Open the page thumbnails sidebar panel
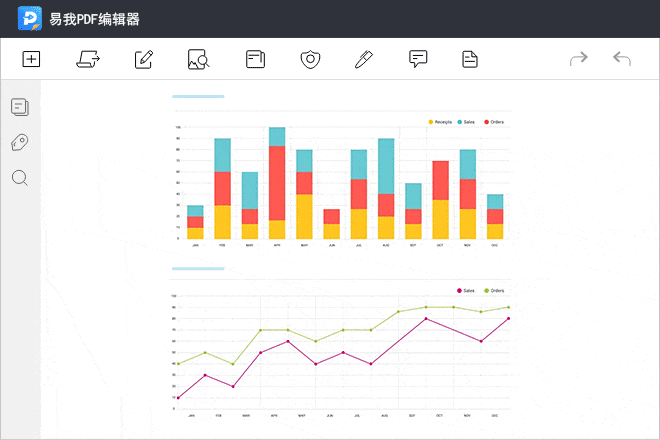This screenshot has height=440, width=660. point(19,107)
